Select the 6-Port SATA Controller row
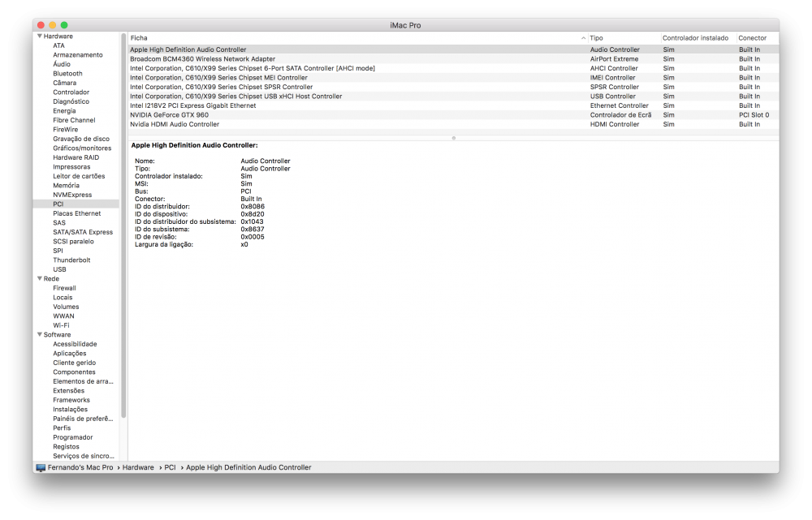The image size is (812, 520). (x=453, y=68)
